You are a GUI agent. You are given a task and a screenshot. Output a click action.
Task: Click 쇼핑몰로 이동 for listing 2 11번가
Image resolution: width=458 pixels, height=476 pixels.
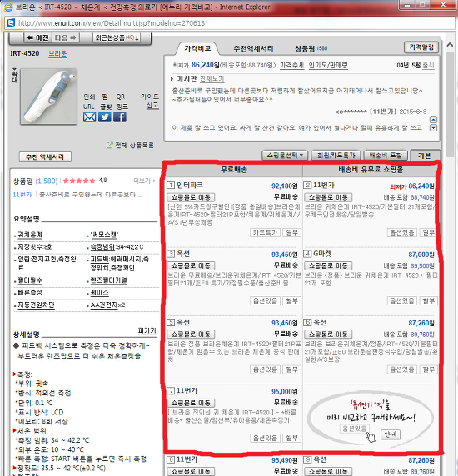coord(328,197)
